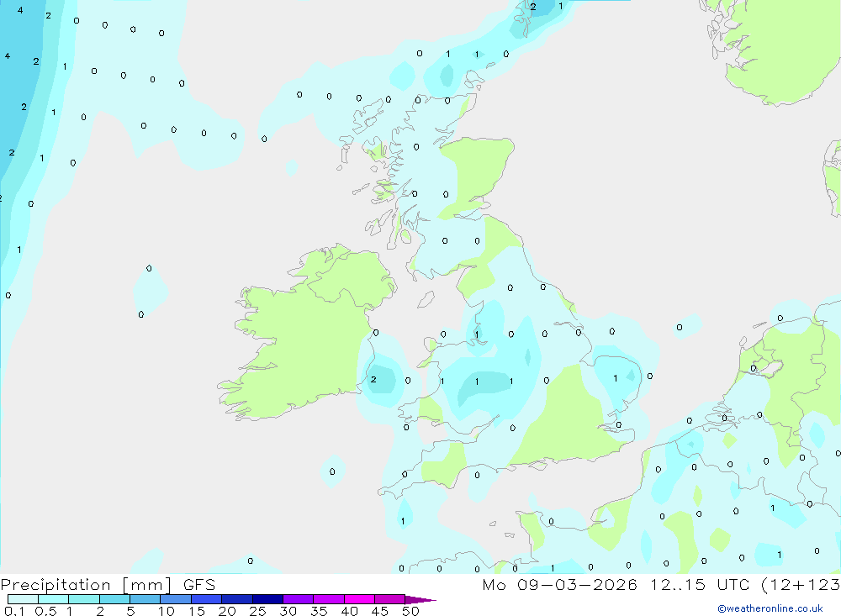Select the 5 to 10 mm legend swatch
This screenshot has height=616, width=841.
pos(145,599)
